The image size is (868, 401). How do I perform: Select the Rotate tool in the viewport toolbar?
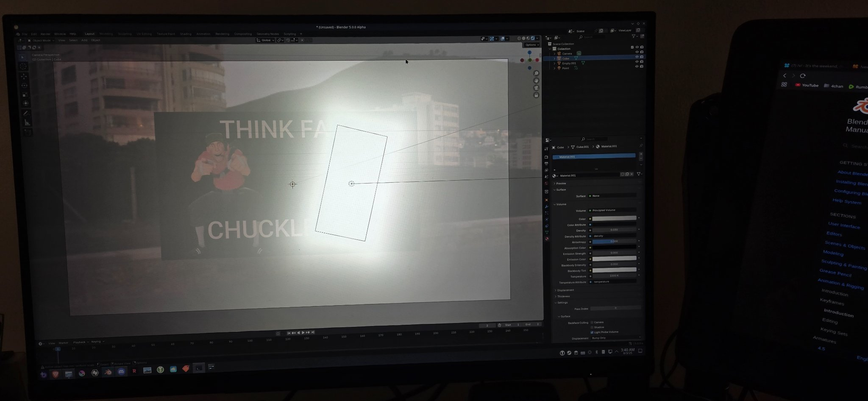(x=24, y=86)
